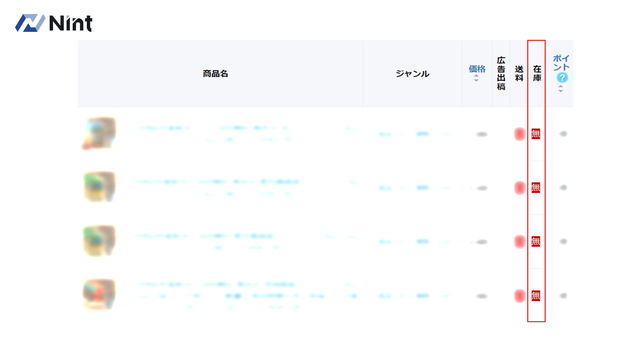Click the Nint logo
This screenshot has height=362, width=644.
pos(54,23)
